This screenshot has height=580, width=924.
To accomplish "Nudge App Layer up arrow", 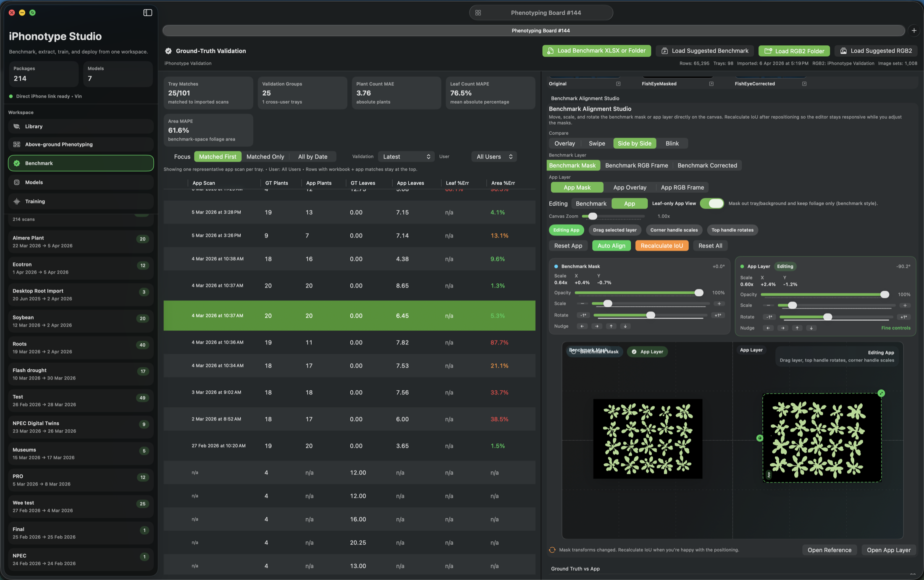I will pos(797,328).
